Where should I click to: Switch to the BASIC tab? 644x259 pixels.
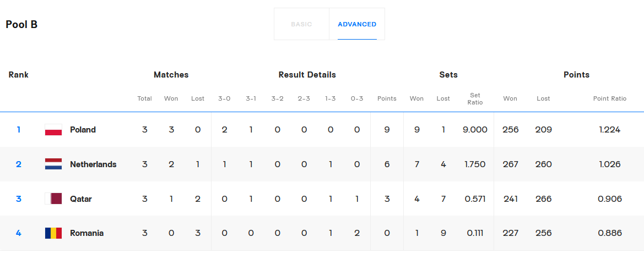point(301,24)
